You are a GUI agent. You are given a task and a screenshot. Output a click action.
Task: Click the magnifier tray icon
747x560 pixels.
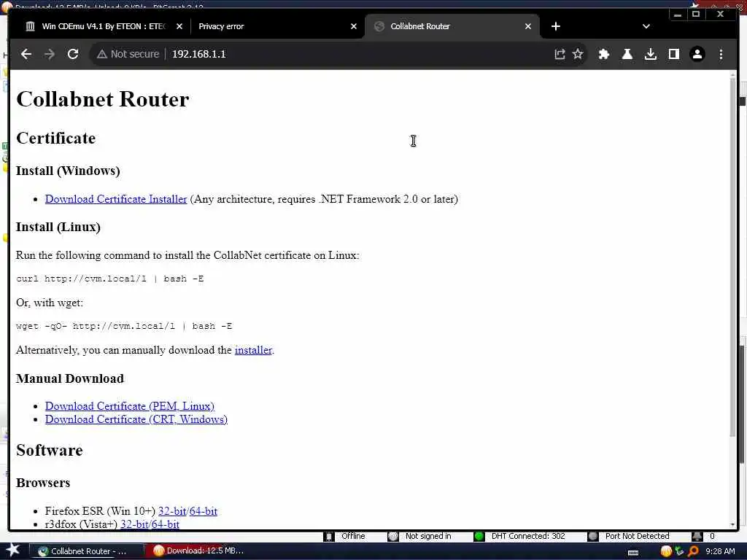click(x=693, y=551)
